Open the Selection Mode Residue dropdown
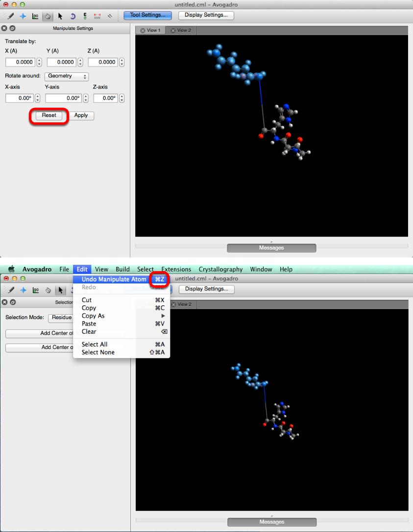This screenshot has height=532, width=413. pyautogui.click(x=61, y=317)
